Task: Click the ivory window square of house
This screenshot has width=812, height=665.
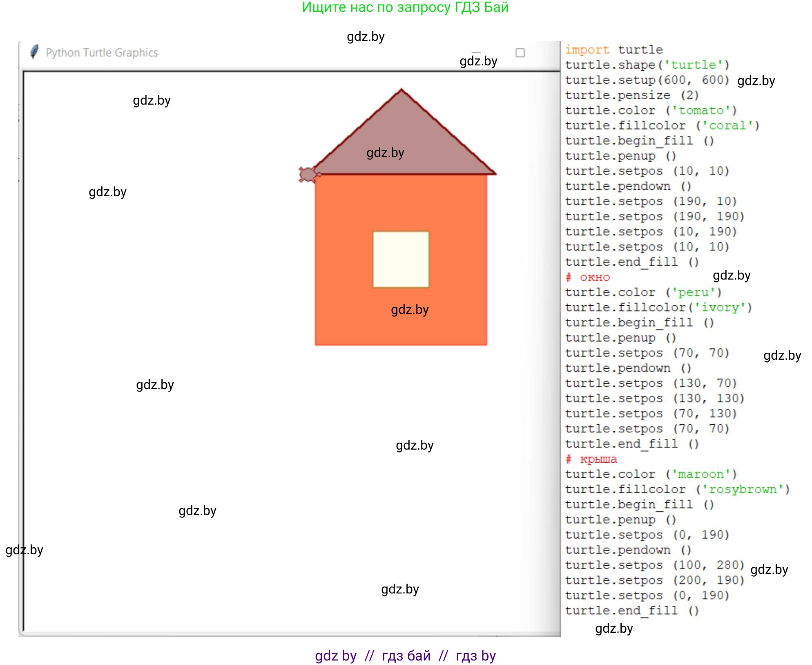Action: point(401,260)
